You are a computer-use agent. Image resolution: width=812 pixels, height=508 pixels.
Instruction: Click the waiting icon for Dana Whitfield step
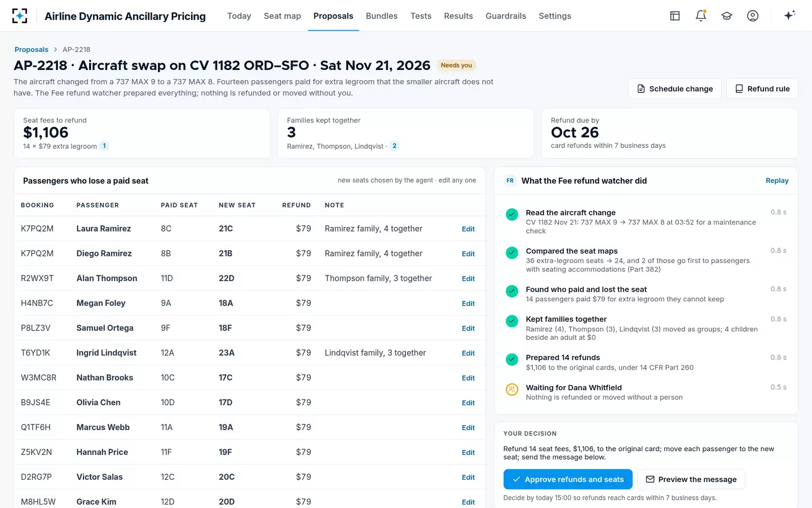tap(512, 389)
